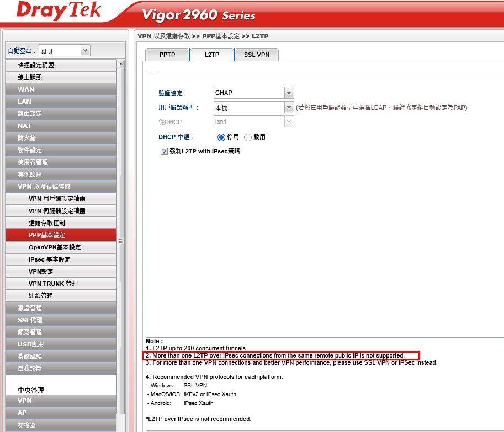Open the SSL VPN tab
The height and width of the screenshot is (432, 504).
pyautogui.click(x=257, y=55)
